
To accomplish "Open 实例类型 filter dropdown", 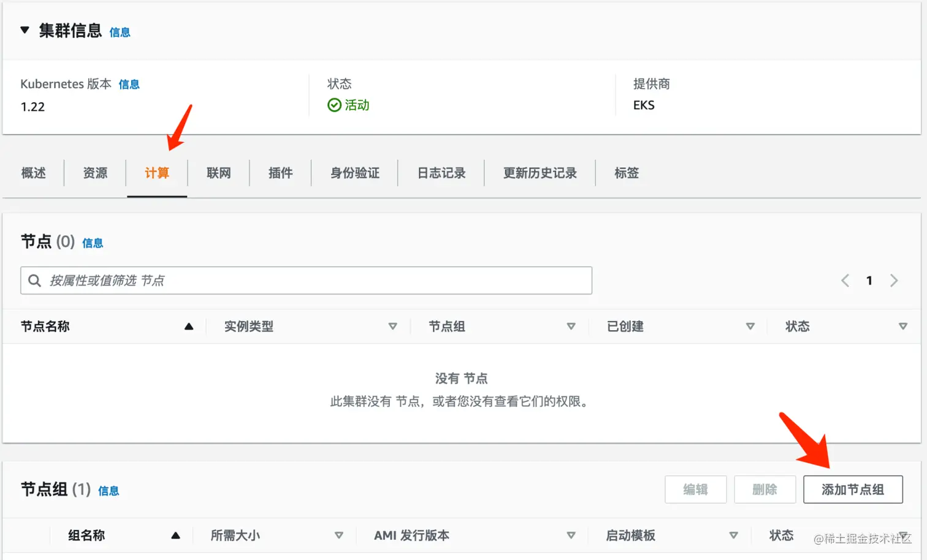I will click(393, 326).
